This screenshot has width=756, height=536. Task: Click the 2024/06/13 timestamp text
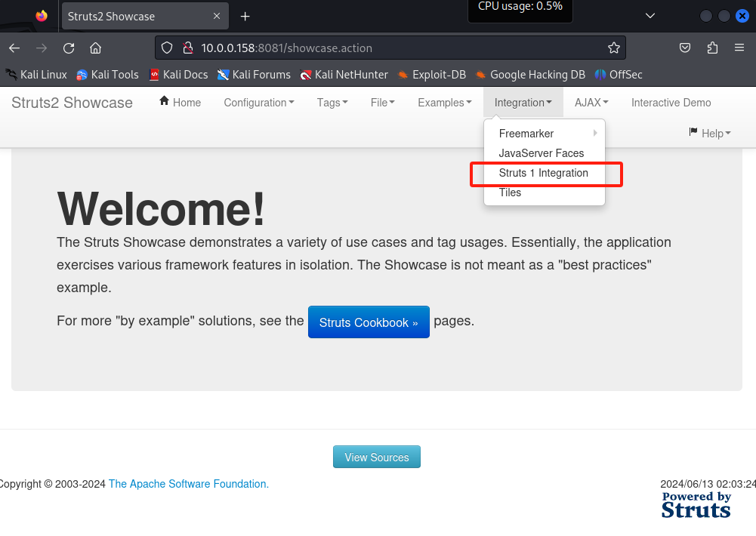(708, 484)
